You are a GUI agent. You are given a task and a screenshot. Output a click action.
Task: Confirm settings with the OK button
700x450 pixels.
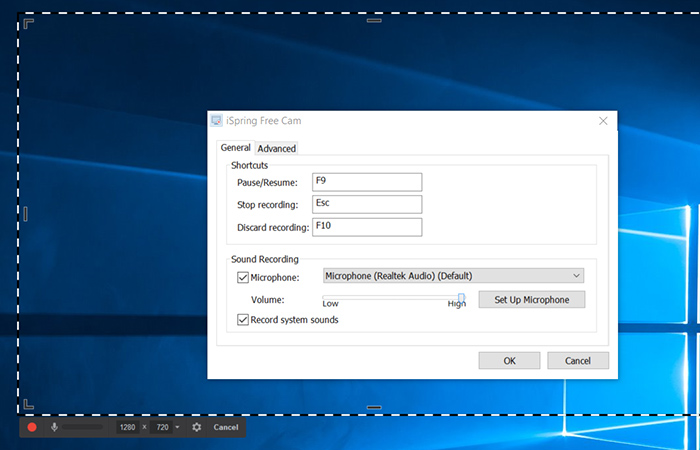[509, 361]
